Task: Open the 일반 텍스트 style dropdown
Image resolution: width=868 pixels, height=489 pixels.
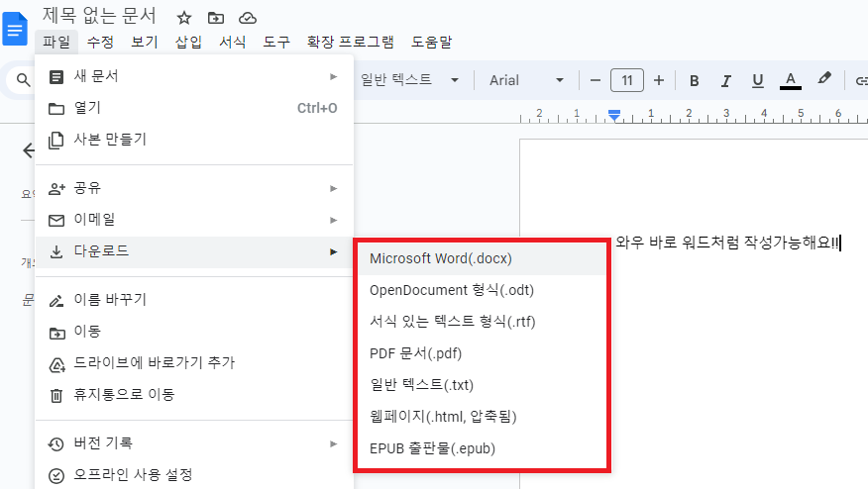Action: pyautogui.click(x=410, y=80)
